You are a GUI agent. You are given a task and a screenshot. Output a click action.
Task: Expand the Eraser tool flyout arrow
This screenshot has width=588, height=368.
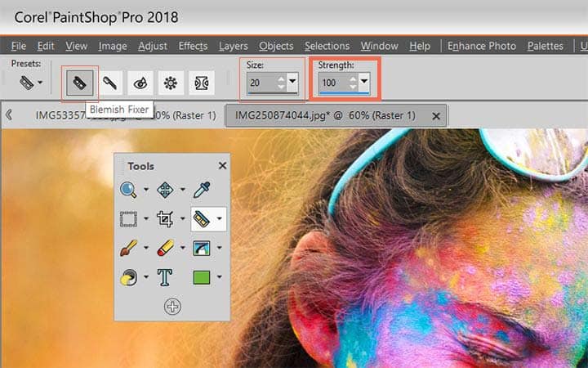point(183,248)
